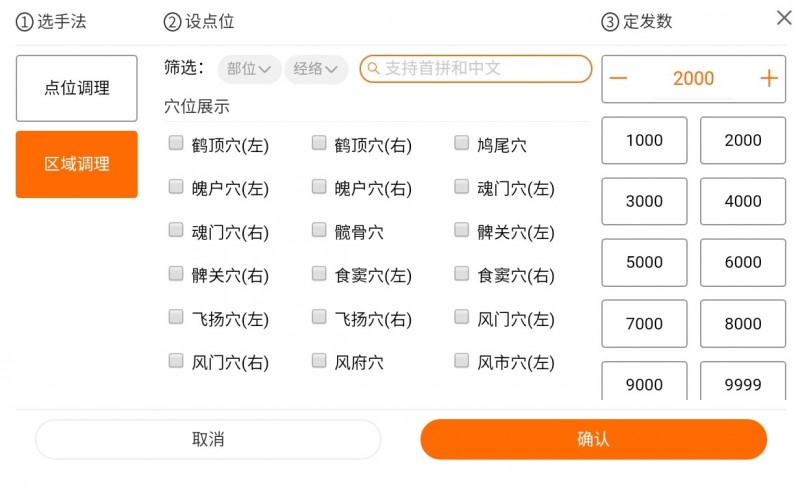Close the dialog with the X icon
Screen dimensions: 800x487
[x=784, y=18]
